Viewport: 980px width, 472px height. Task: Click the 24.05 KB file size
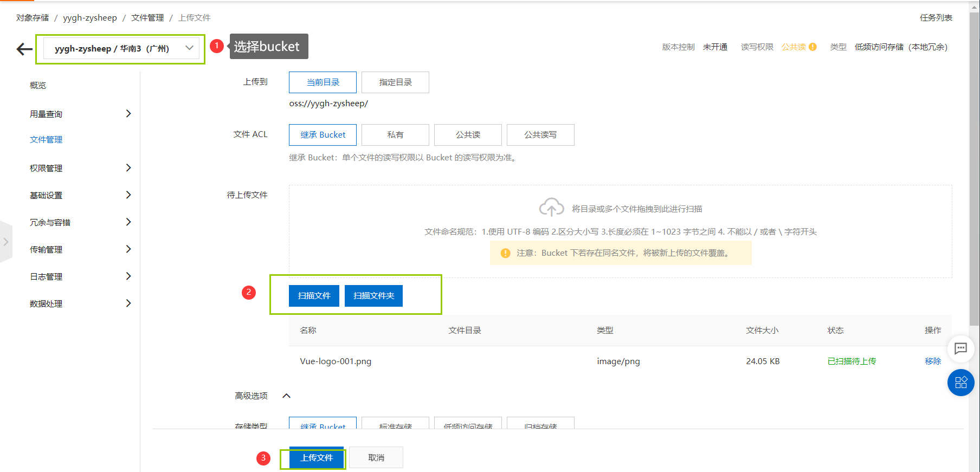coord(763,361)
